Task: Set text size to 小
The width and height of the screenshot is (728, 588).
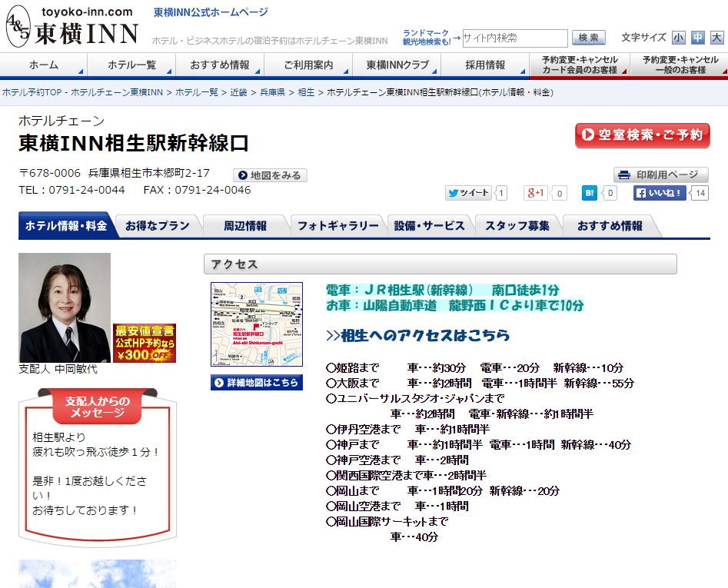Action: click(x=678, y=38)
